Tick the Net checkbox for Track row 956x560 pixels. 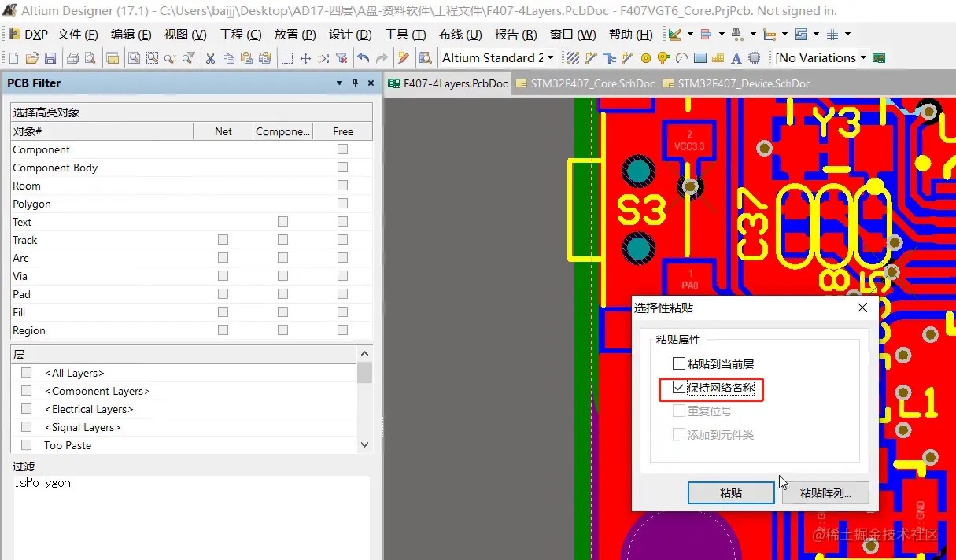[x=223, y=240]
